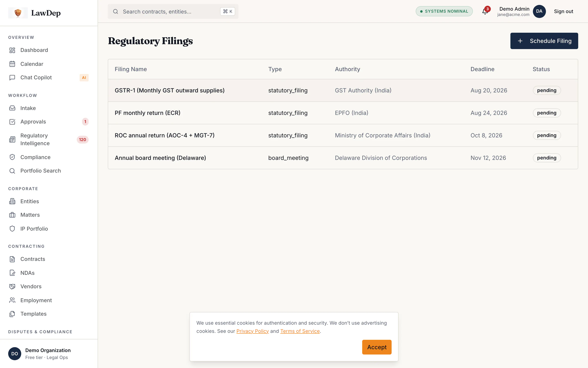Screen dimensions: 588x368
Task: Click the Regulatory Intelligence newspaper icon
Action: pyautogui.click(x=12, y=139)
